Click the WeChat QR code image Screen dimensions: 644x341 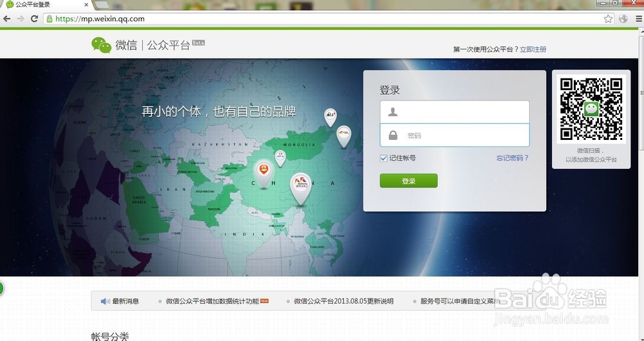tap(591, 109)
